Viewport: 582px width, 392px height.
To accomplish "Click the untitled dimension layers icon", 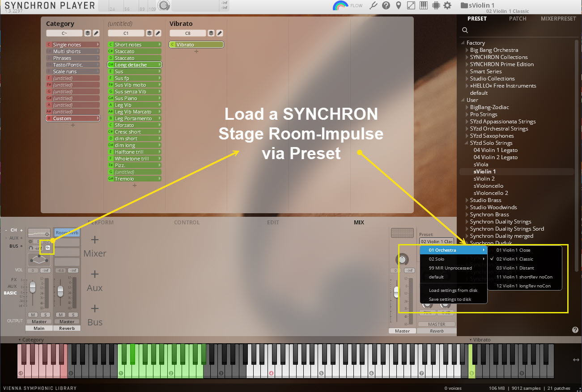I will coord(149,33).
